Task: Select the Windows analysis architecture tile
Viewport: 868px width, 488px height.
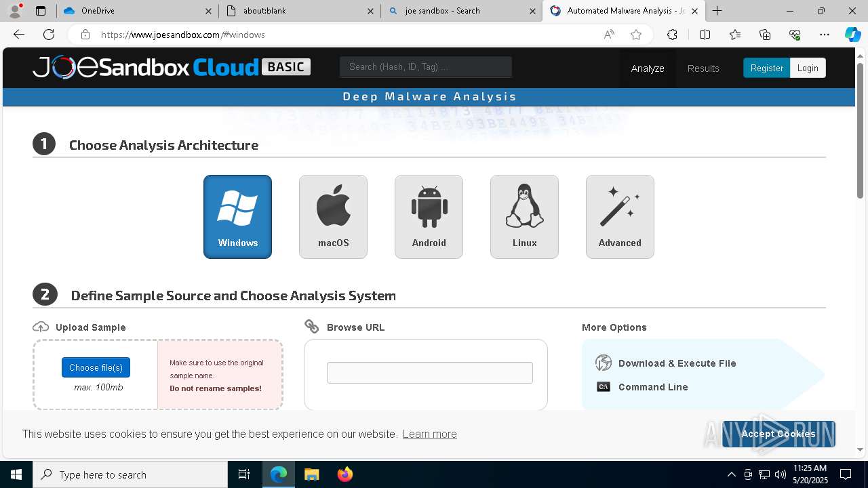Action: [x=237, y=217]
